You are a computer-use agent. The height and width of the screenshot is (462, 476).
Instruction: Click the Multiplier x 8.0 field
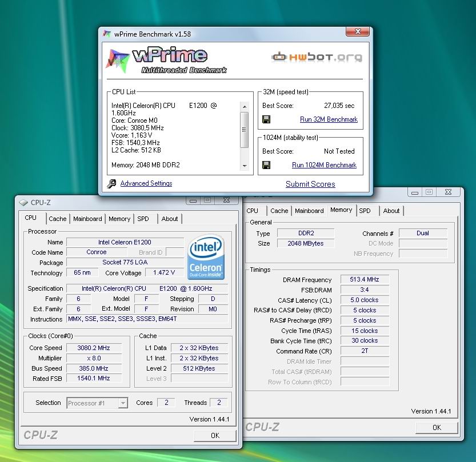coord(94,358)
